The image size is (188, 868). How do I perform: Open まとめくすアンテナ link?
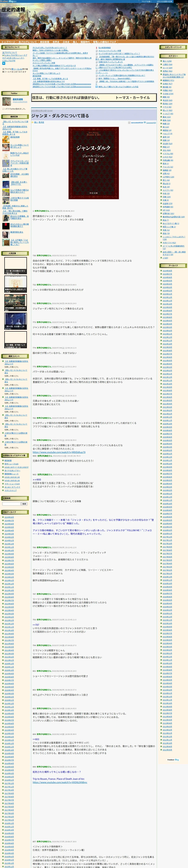[x=12, y=487]
